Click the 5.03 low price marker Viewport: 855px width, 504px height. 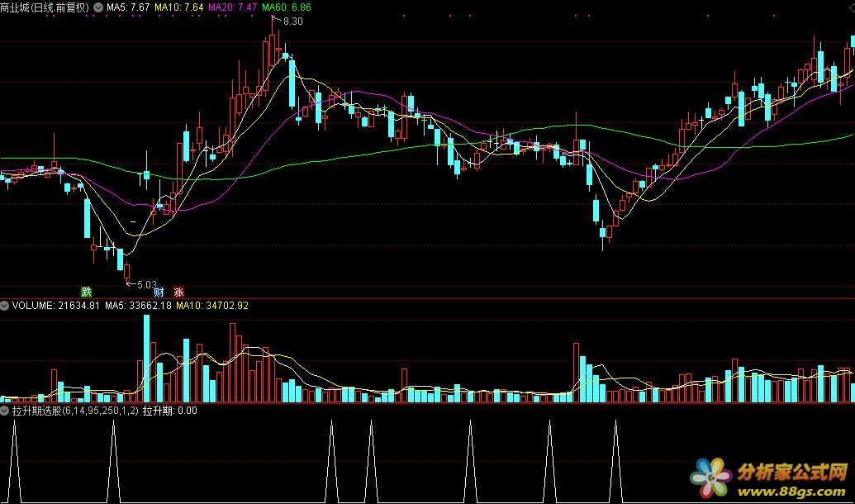146,284
